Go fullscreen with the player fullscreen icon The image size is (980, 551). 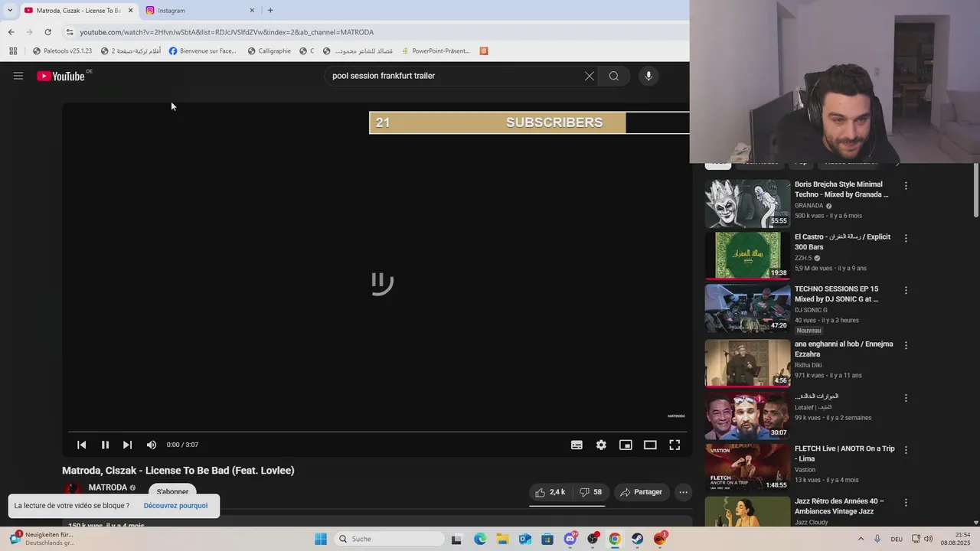[675, 445]
